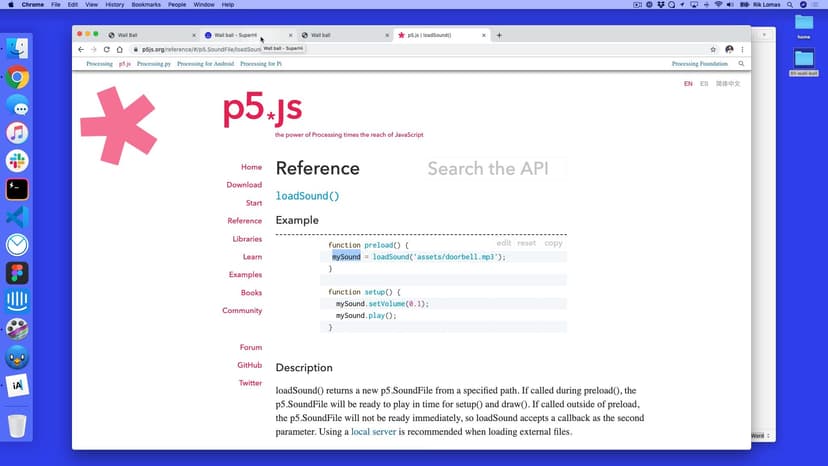Image resolution: width=828 pixels, height=466 pixels.
Task: Click the copy button above code
Action: pos(553,243)
